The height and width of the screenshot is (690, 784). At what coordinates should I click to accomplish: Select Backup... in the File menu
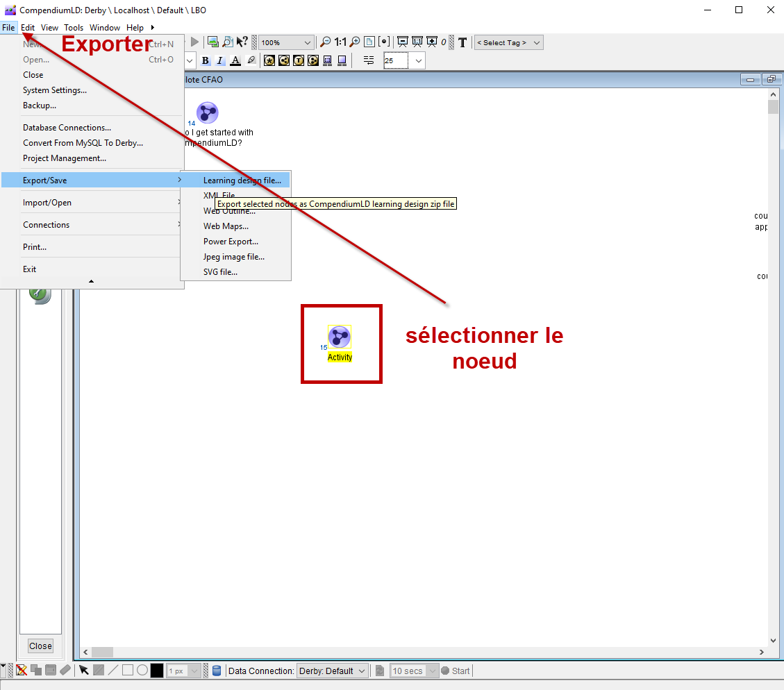92,106
